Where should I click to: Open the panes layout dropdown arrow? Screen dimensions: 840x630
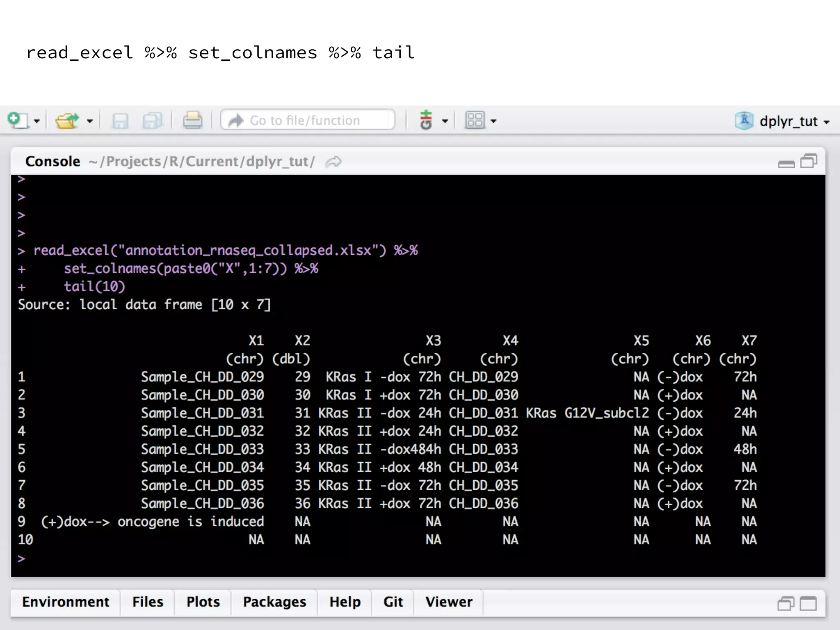click(493, 121)
